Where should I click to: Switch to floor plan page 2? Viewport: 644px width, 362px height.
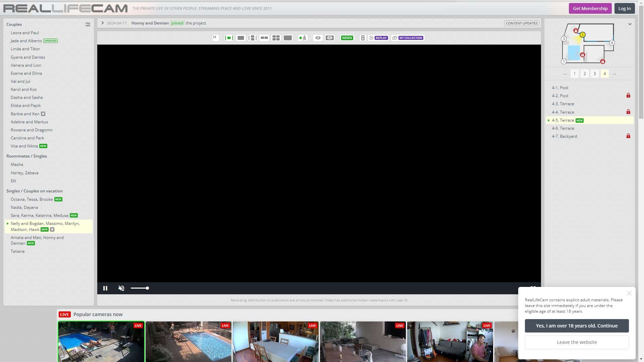pyautogui.click(x=585, y=73)
